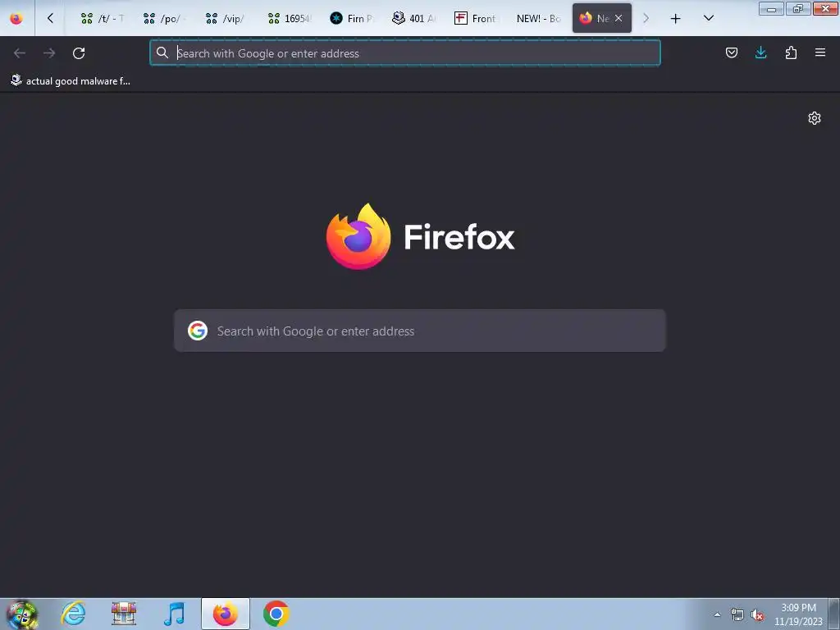The height and width of the screenshot is (630, 840).
Task: Switch to the /po/ tab
Action: 164,18
